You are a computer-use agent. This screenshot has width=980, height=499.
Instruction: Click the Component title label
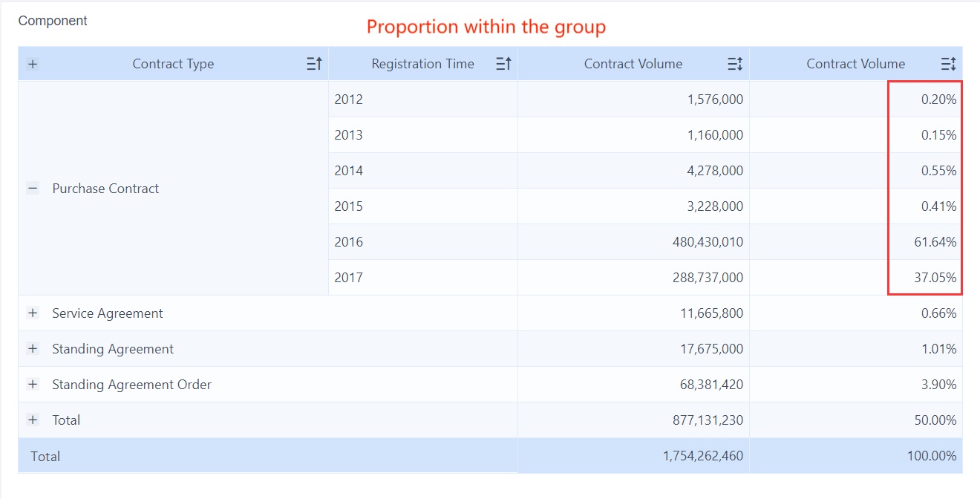(53, 21)
